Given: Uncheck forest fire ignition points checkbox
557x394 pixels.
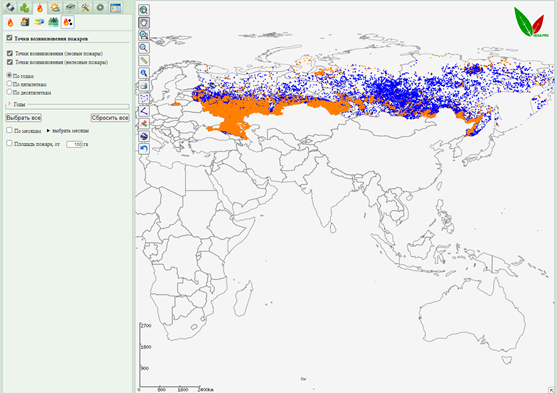Looking at the screenshot, I should coord(10,53).
